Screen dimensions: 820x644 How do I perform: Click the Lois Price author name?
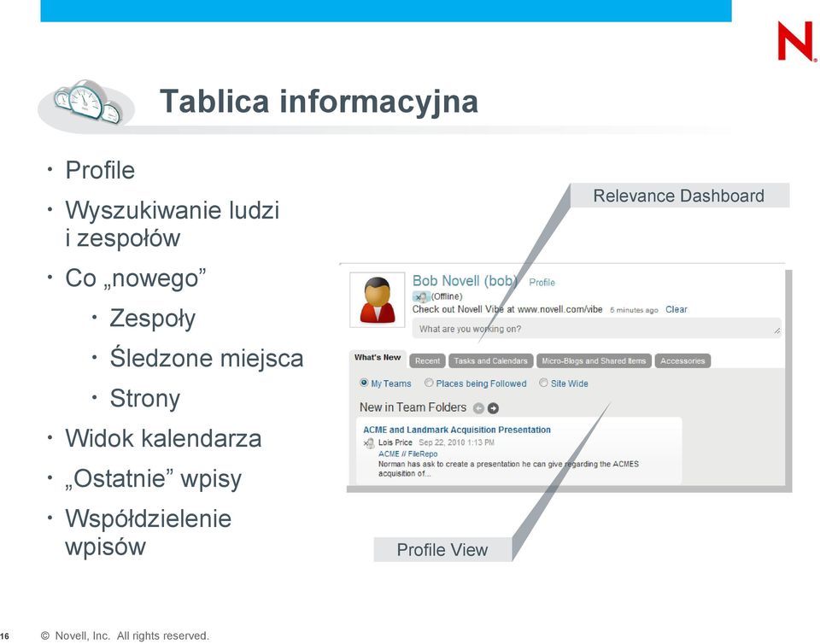tap(395, 442)
